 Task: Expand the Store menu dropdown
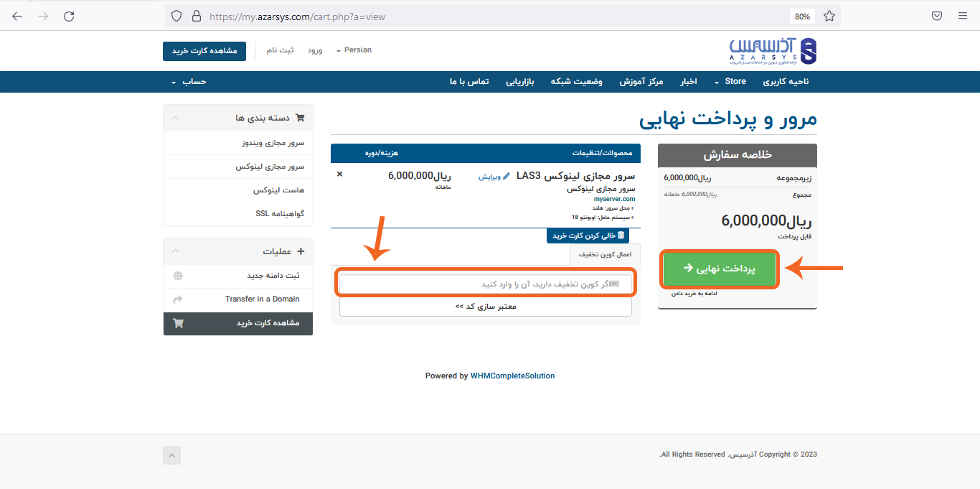click(x=731, y=82)
